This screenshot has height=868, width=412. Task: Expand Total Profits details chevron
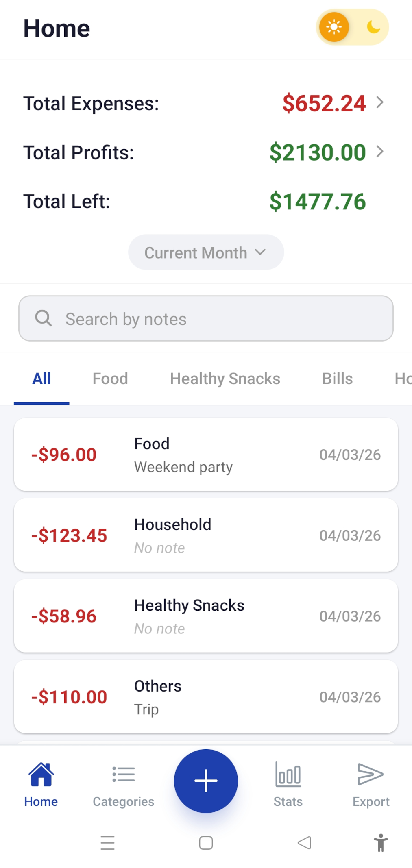[380, 152]
